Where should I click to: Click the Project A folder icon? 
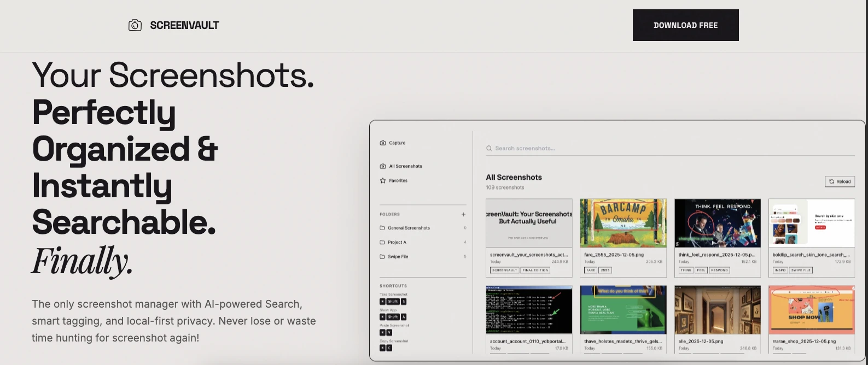click(x=382, y=242)
